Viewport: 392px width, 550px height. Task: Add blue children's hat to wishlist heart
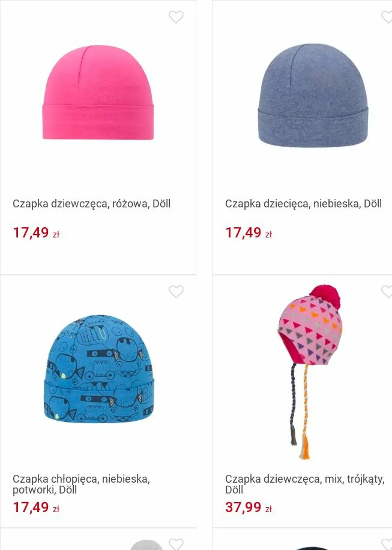pos(387,17)
